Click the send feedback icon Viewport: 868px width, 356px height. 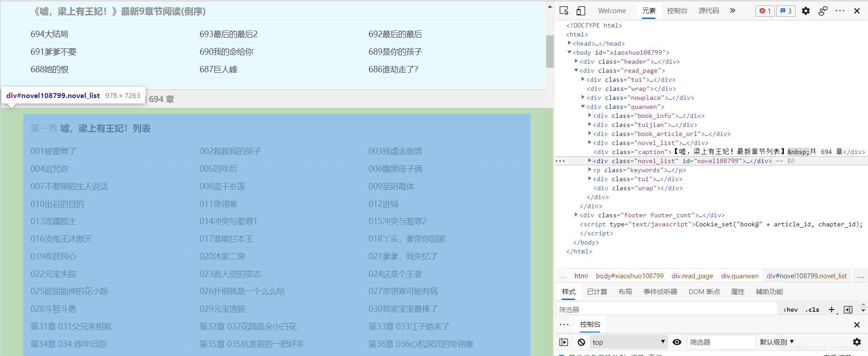pos(823,11)
